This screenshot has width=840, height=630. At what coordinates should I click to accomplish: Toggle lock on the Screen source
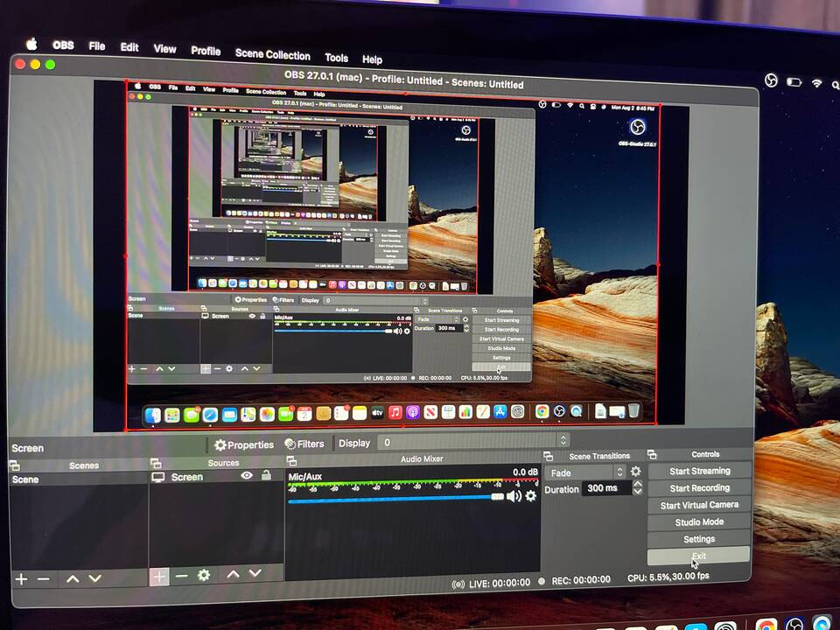pyautogui.click(x=266, y=474)
